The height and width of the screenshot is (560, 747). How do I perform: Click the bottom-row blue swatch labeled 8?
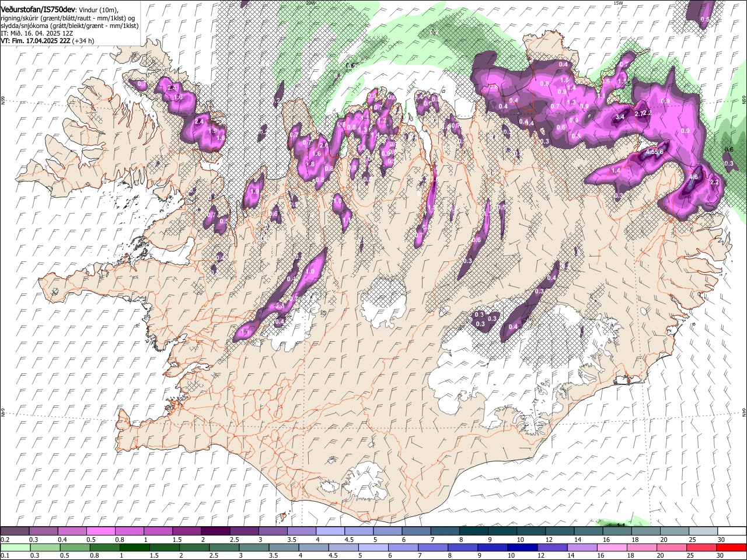click(x=463, y=547)
